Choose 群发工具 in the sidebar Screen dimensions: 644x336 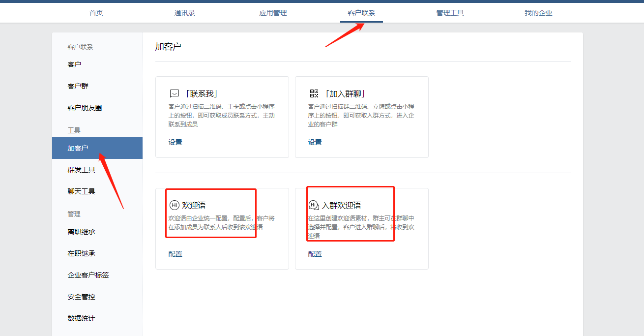coord(81,170)
